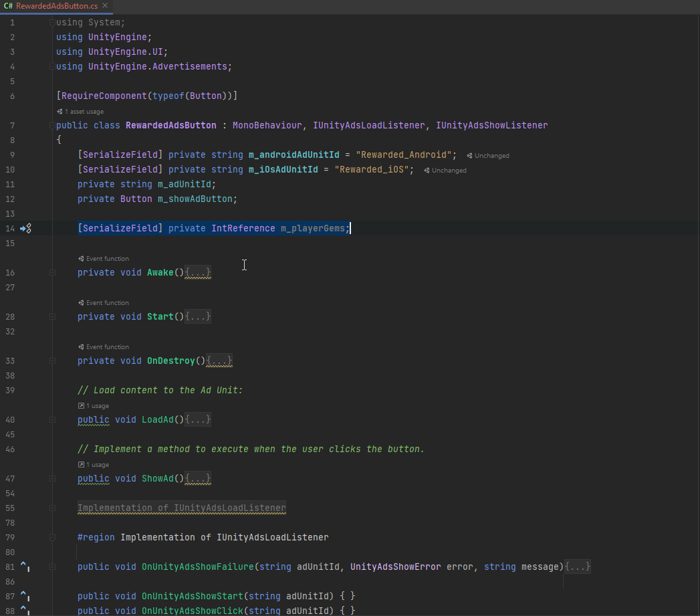Click Unity icon of Awake Event function hint

click(81, 259)
